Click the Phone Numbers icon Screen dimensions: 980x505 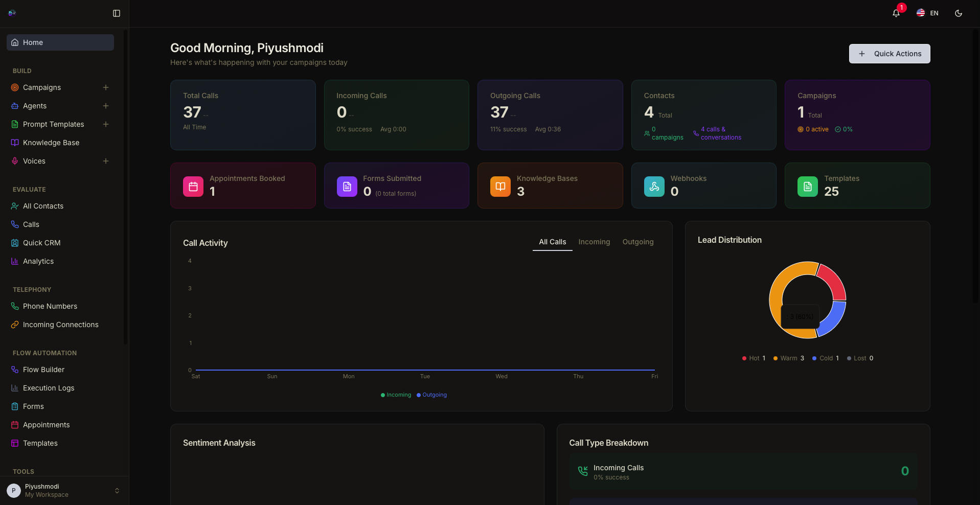point(14,306)
